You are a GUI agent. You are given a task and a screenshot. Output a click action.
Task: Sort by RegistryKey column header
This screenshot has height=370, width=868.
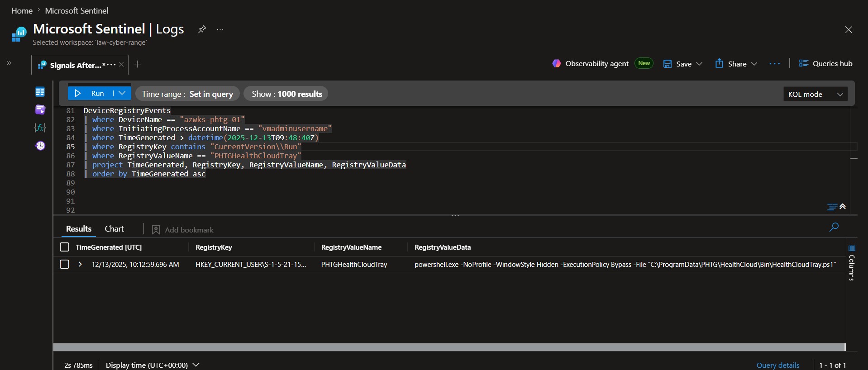tap(214, 247)
